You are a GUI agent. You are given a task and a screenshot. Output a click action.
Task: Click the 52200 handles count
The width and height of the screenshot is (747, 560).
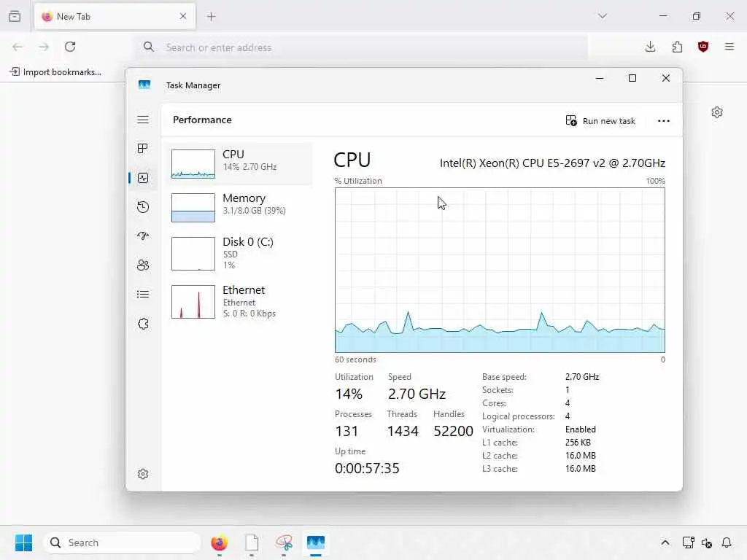(453, 432)
